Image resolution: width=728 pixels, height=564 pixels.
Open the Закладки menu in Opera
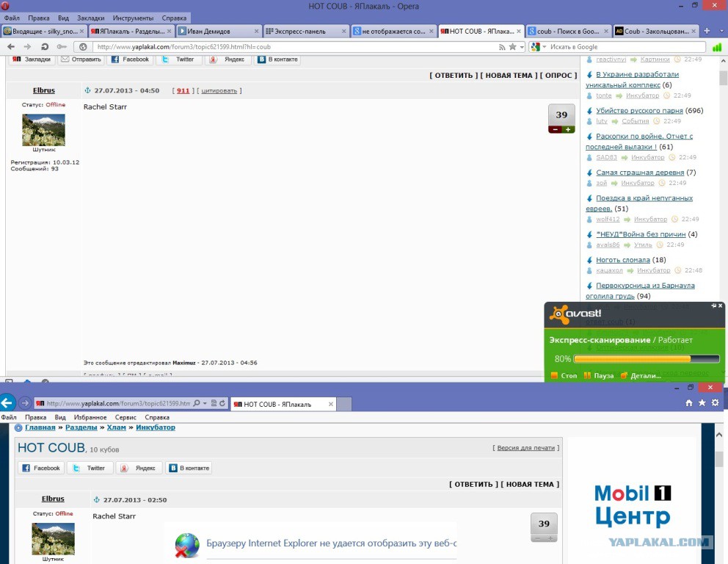[x=90, y=18]
